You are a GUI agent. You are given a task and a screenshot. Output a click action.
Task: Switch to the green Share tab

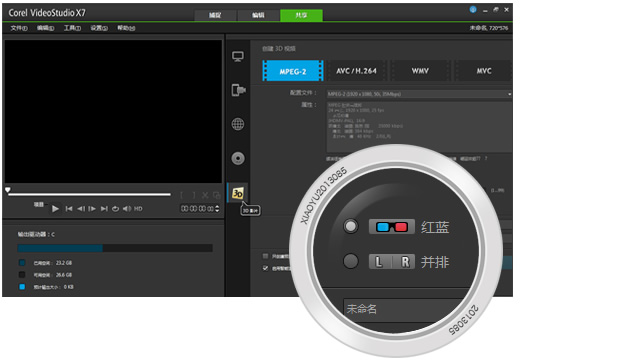pyautogui.click(x=301, y=15)
